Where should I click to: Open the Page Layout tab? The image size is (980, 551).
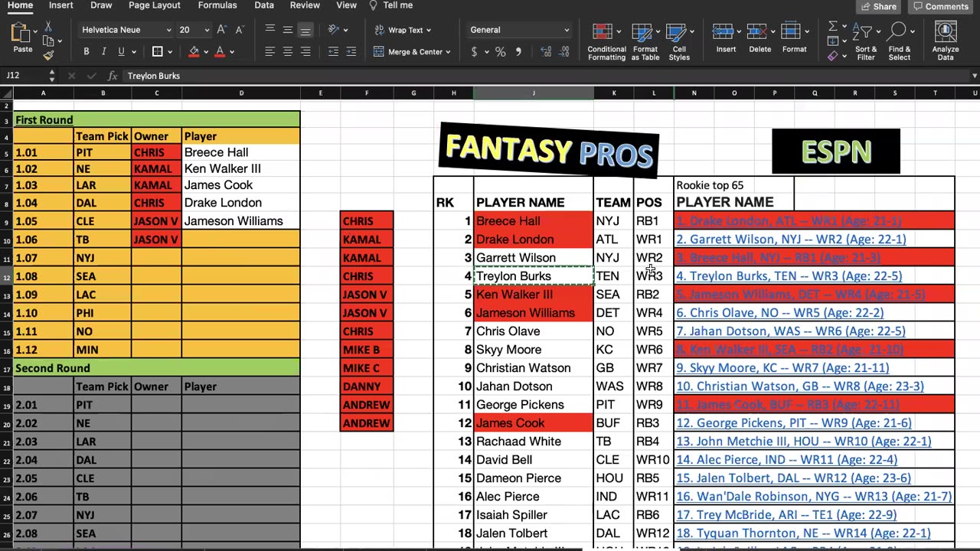pos(154,5)
